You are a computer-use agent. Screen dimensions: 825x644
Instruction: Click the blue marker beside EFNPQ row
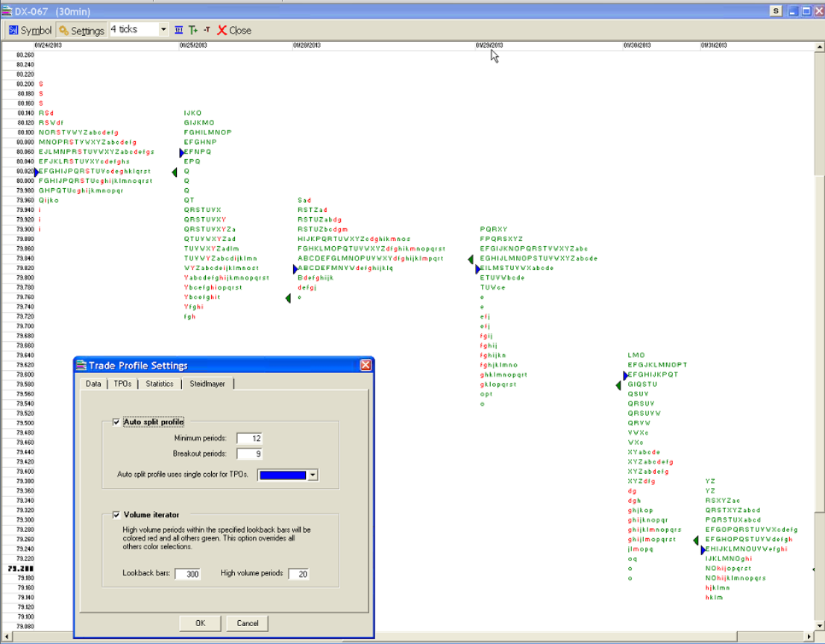[181, 152]
